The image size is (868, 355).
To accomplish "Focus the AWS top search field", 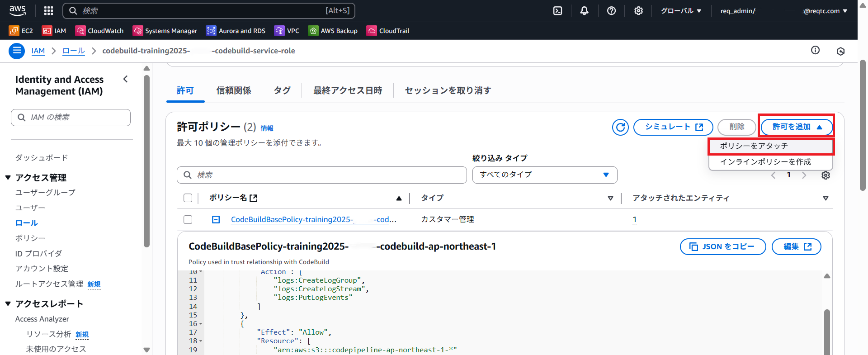I will click(209, 11).
